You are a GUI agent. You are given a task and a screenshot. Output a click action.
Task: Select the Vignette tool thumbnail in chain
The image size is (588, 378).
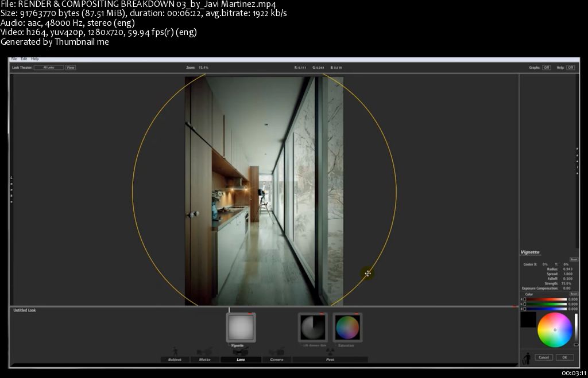(241, 328)
